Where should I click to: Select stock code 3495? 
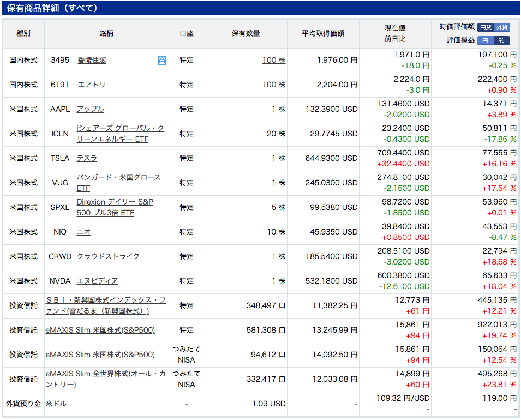tap(60, 60)
